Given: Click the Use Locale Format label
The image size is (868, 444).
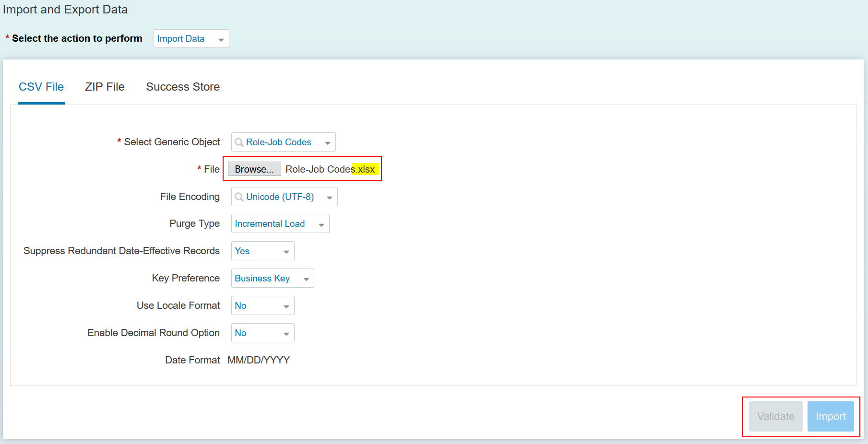Looking at the screenshot, I should [x=178, y=305].
